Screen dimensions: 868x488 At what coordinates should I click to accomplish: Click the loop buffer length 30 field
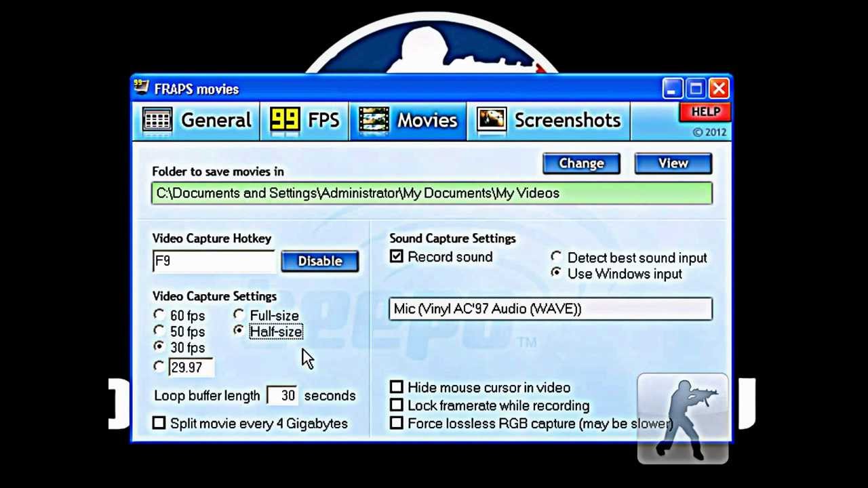pos(283,396)
